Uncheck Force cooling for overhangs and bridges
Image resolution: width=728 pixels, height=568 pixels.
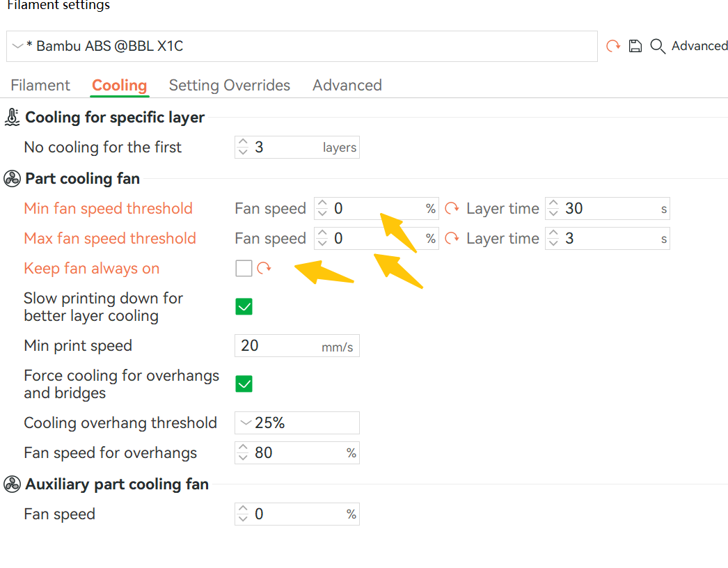pyautogui.click(x=244, y=384)
